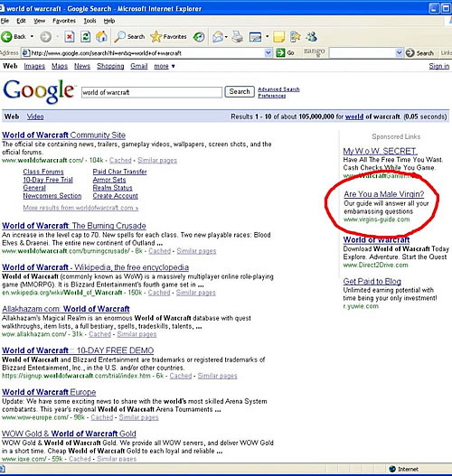Screen dimensions: 452x476
Task: Click the green Refresh icon
Action: pos(86,37)
